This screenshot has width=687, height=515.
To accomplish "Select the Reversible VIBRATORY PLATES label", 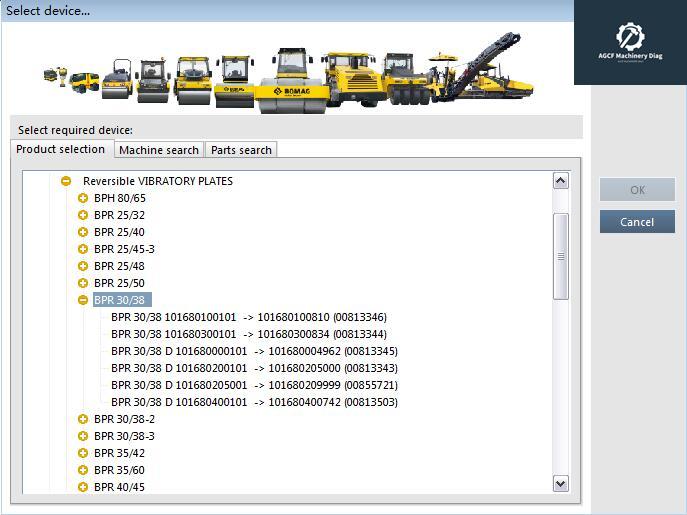I will pyautogui.click(x=158, y=181).
